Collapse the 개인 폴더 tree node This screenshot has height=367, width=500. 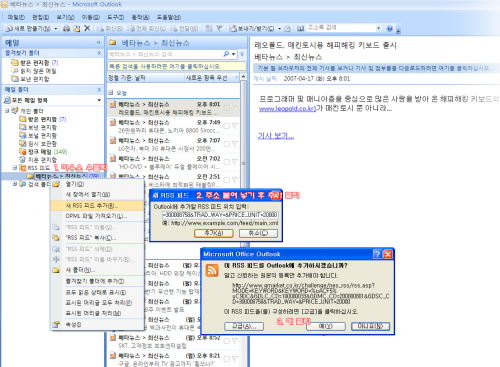click(x=7, y=111)
